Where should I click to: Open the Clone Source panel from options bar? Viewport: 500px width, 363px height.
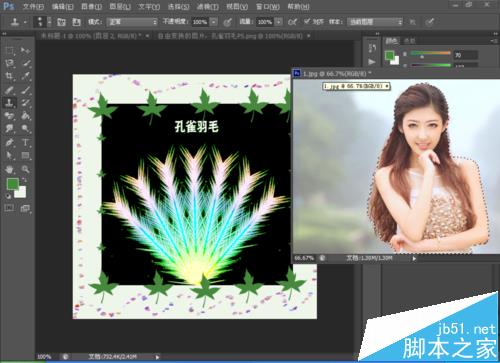(76, 22)
